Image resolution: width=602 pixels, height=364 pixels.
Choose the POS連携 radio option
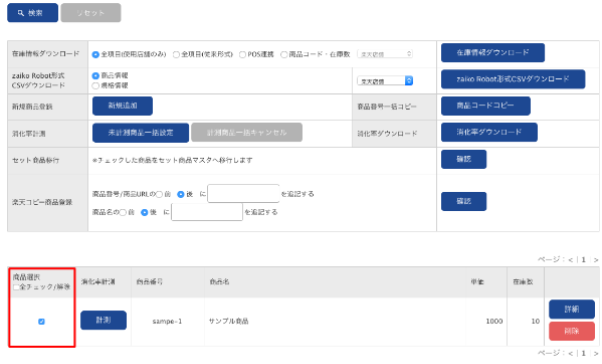click(242, 55)
